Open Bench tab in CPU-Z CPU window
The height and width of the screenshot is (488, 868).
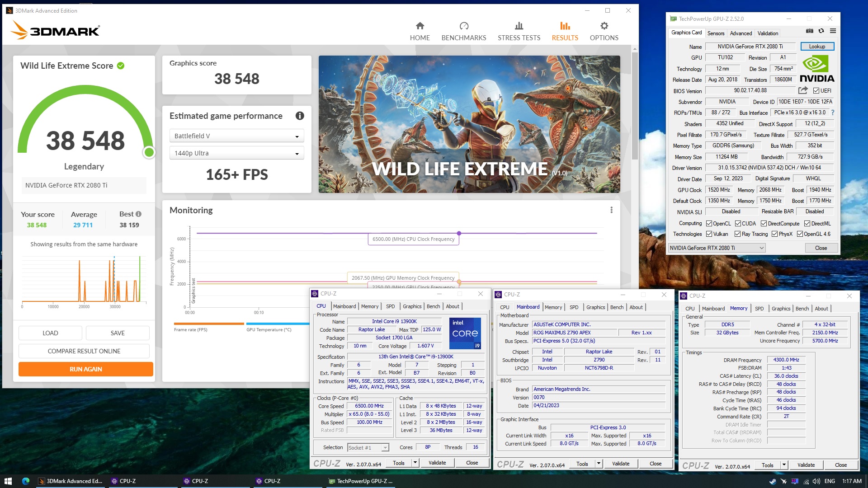[x=433, y=306]
